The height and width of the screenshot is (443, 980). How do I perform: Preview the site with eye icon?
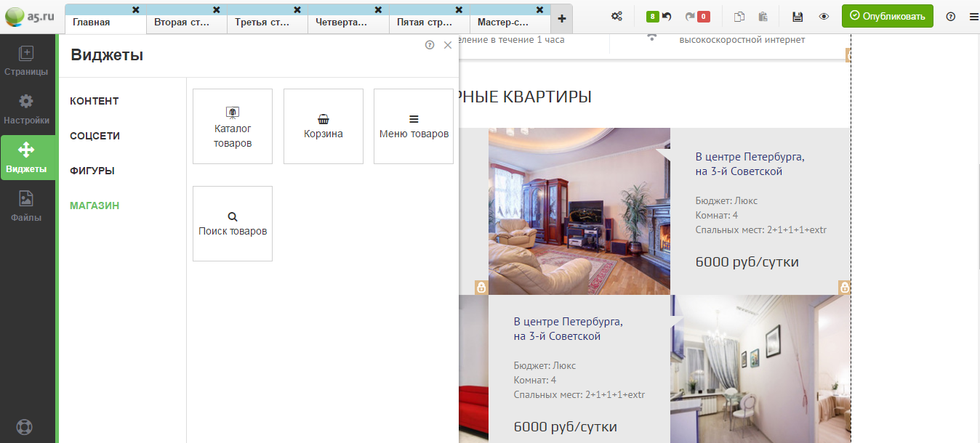coord(824,16)
